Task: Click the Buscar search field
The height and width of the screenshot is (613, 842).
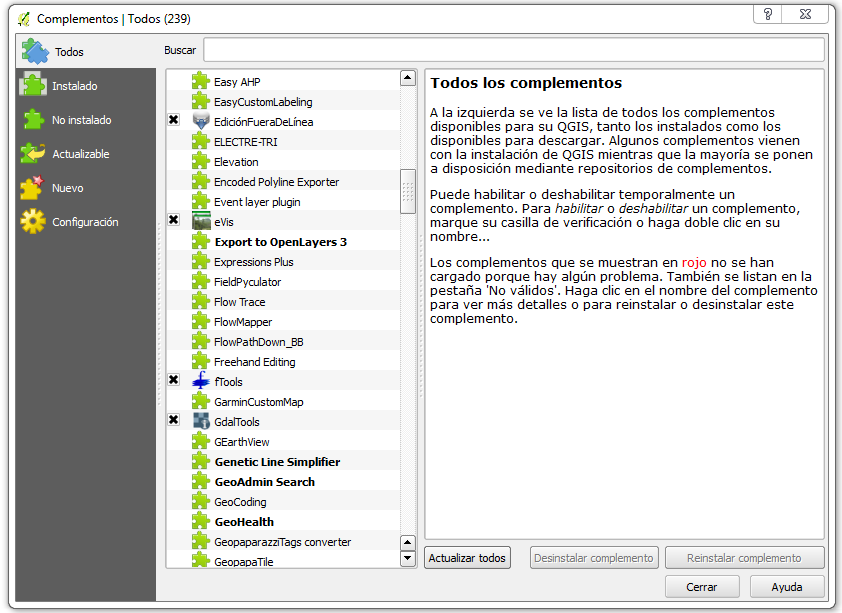Action: pyautogui.click(x=514, y=50)
